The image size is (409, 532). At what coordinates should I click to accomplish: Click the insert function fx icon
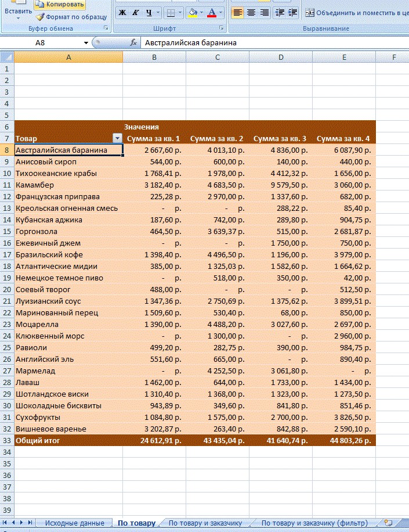click(x=134, y=43)
